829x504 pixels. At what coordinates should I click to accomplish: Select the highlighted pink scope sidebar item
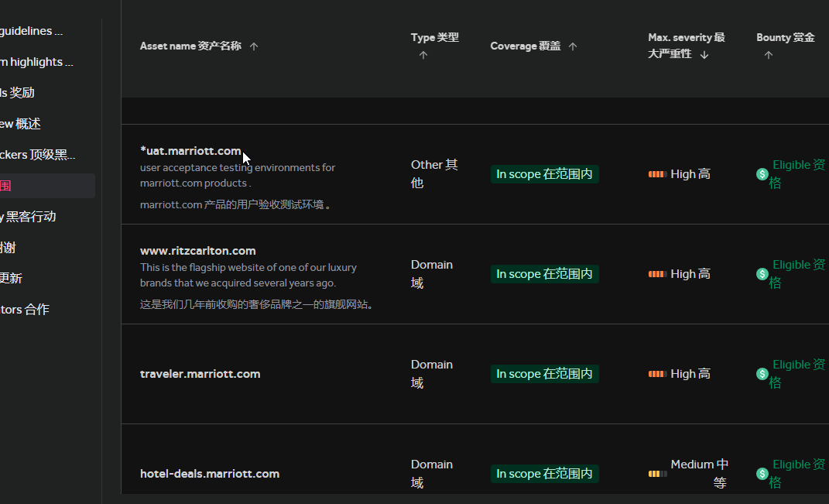47,186
